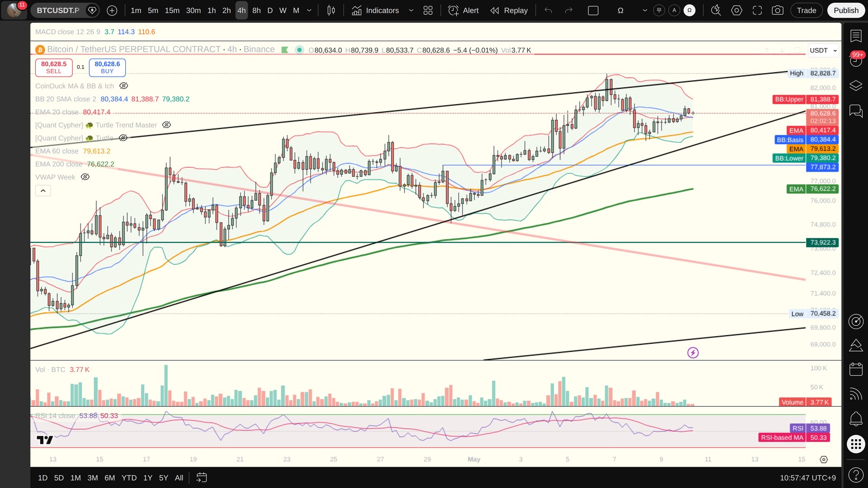This screenshot has width=868, height=488.
Task: Toggle visibility of CoinDuck MA & BB indicator
Action: coord(124,86)
